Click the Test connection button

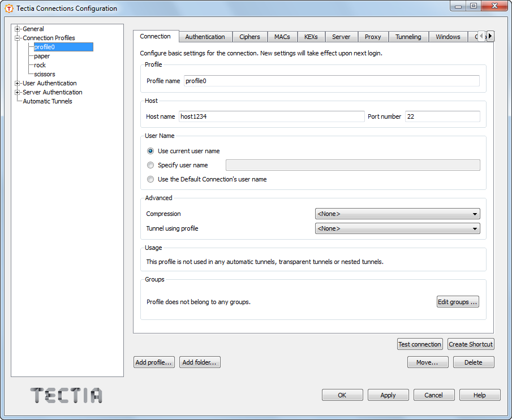click(420, 344)
